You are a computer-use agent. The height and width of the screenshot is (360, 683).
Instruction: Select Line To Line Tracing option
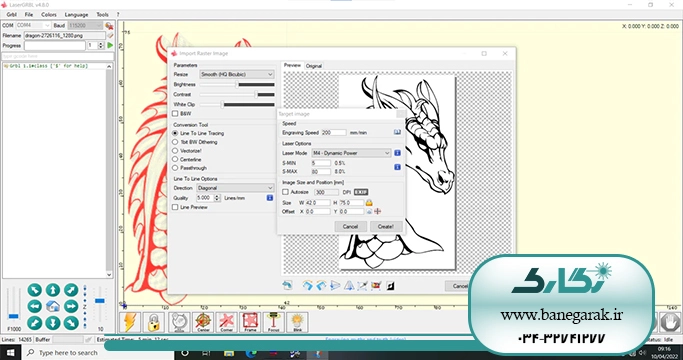click(175, 133)
